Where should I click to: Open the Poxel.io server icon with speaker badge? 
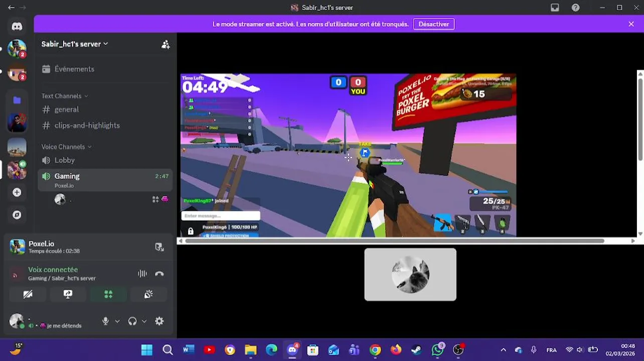17,169
